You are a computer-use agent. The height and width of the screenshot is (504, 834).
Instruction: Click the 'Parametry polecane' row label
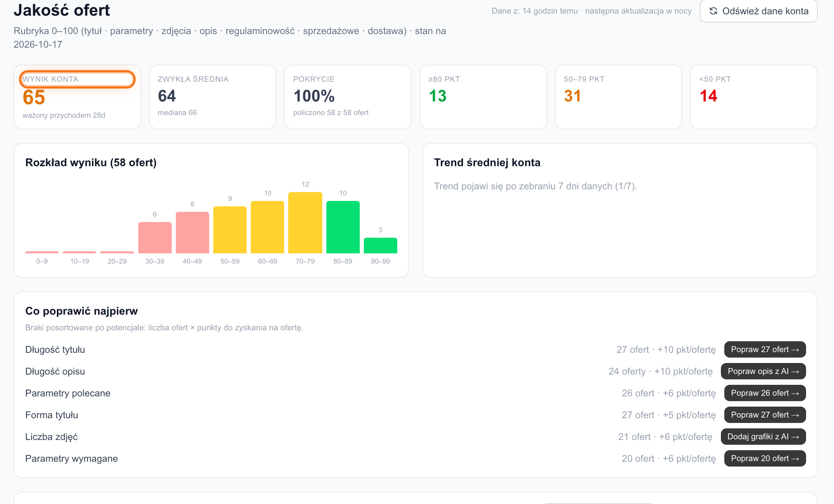[68, 393]
